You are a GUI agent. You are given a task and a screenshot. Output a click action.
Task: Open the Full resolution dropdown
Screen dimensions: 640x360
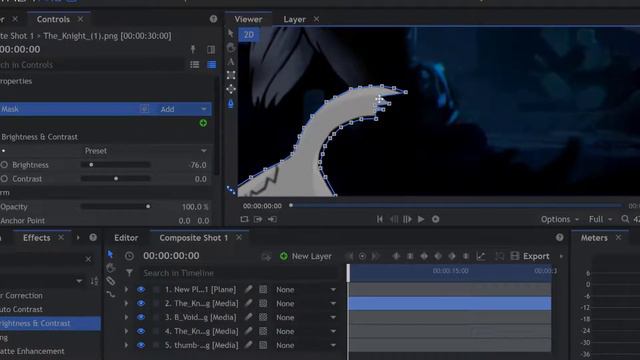pyautogui.click(x=600, y=219)
